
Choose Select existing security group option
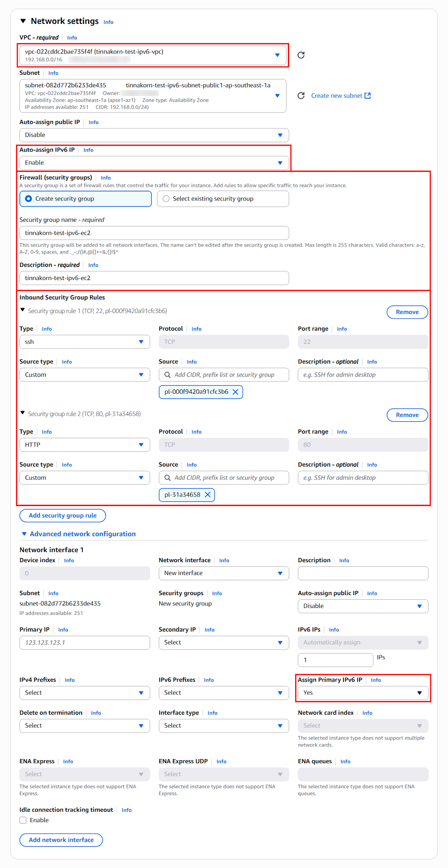[x=166, y=199]
